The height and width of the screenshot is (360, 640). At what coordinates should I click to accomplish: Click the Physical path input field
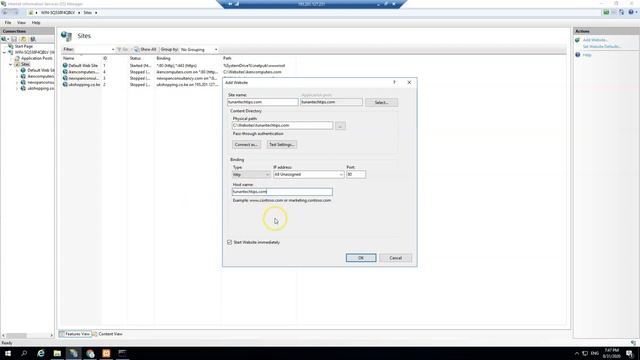[x=282, y=125]
